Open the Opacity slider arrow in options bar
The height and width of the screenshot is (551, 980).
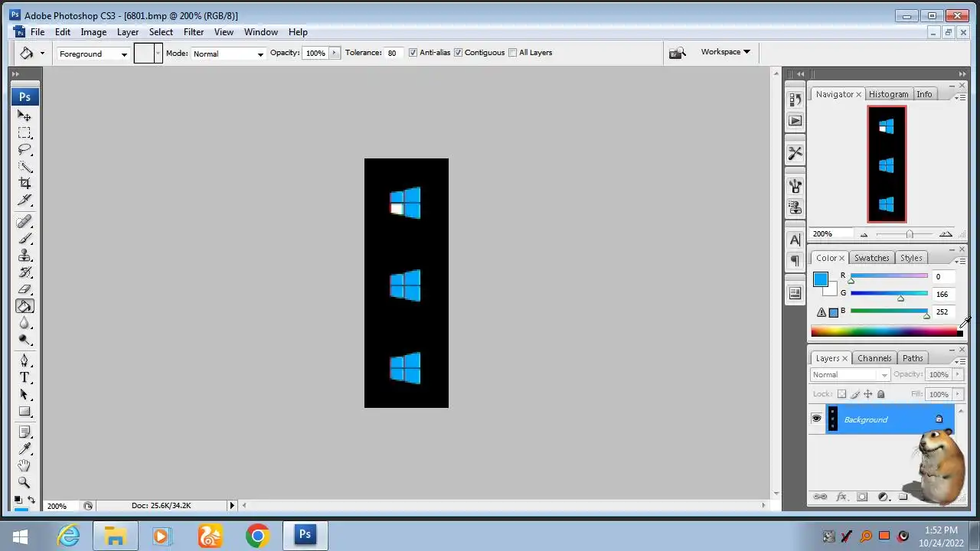pos(334,53)
